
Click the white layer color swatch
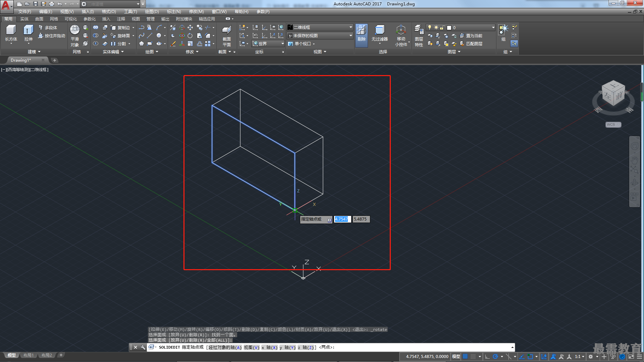pos(449,27)
